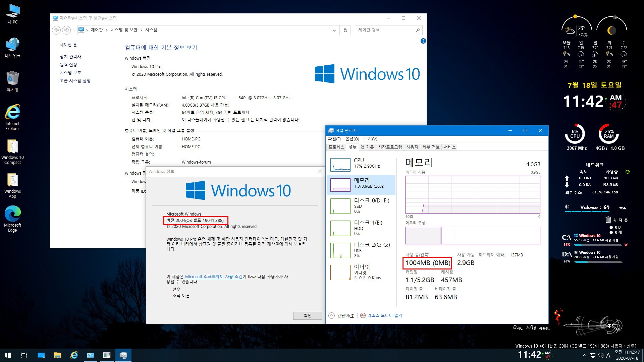Image resolution: width=644 pixels, height=362 pixels.
Task: Switch to the 사용자 tab
Action: 412,147
